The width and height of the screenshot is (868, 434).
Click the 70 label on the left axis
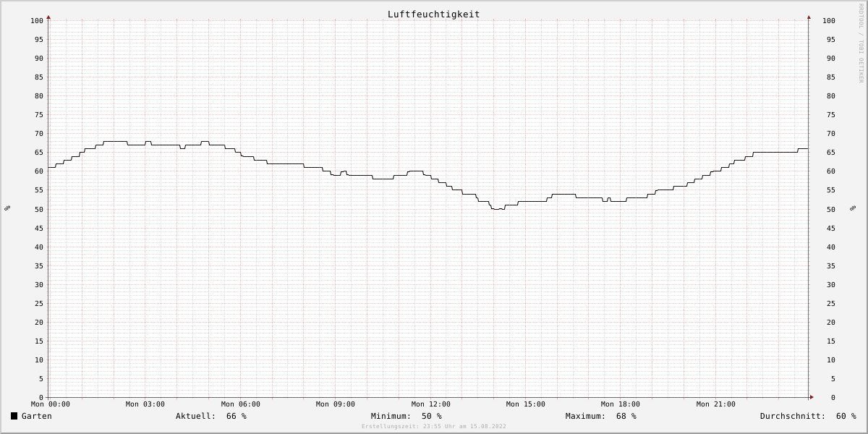(x=39, y=134)
